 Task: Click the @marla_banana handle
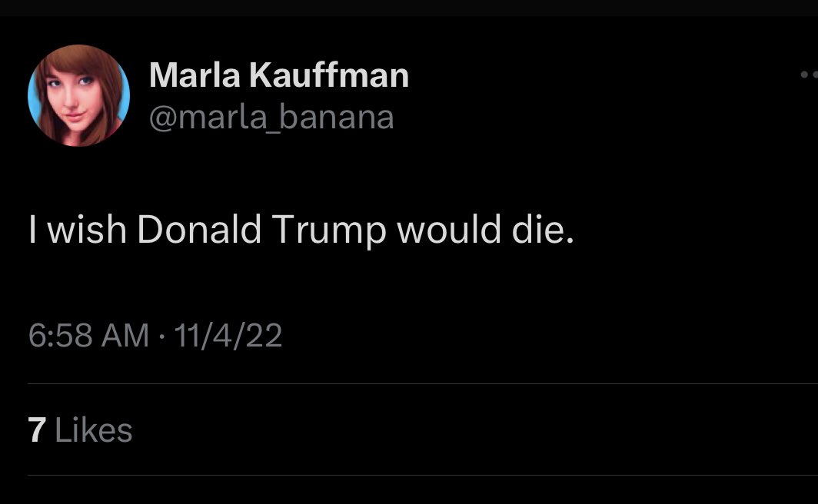[x=271, y=118]
